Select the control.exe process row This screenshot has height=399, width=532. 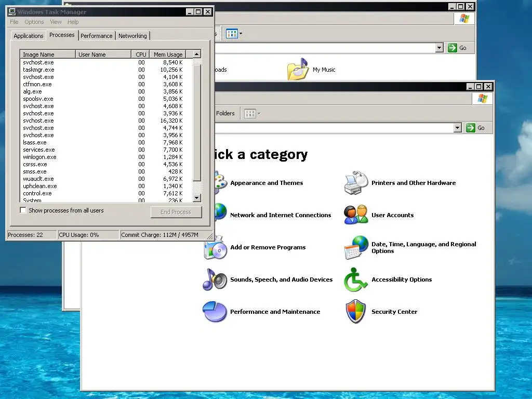click(106, 193)
